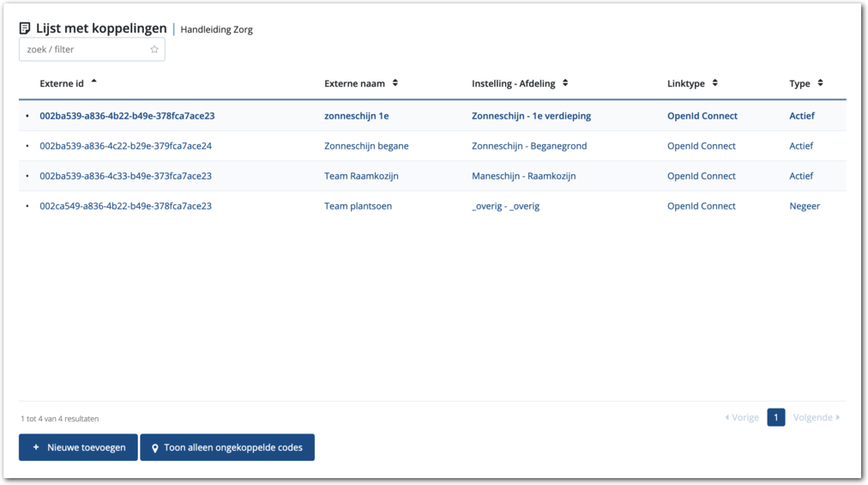Click sort arrows next to Instelling - Afdeling
The height and width of the screenshot is (485, 868).
point(565,83)
